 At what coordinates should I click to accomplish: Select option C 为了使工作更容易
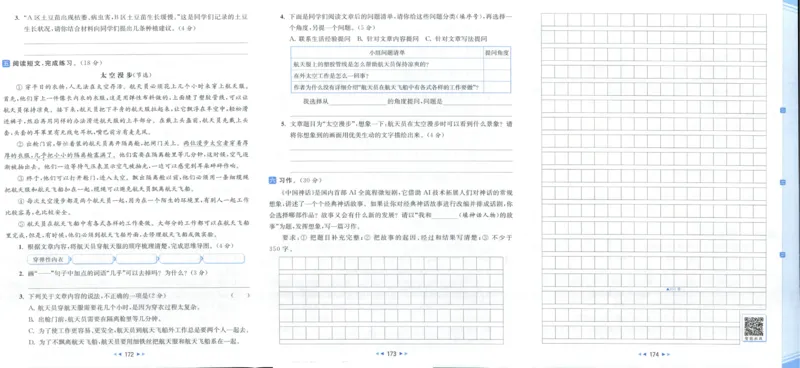(x=138, y=330)
